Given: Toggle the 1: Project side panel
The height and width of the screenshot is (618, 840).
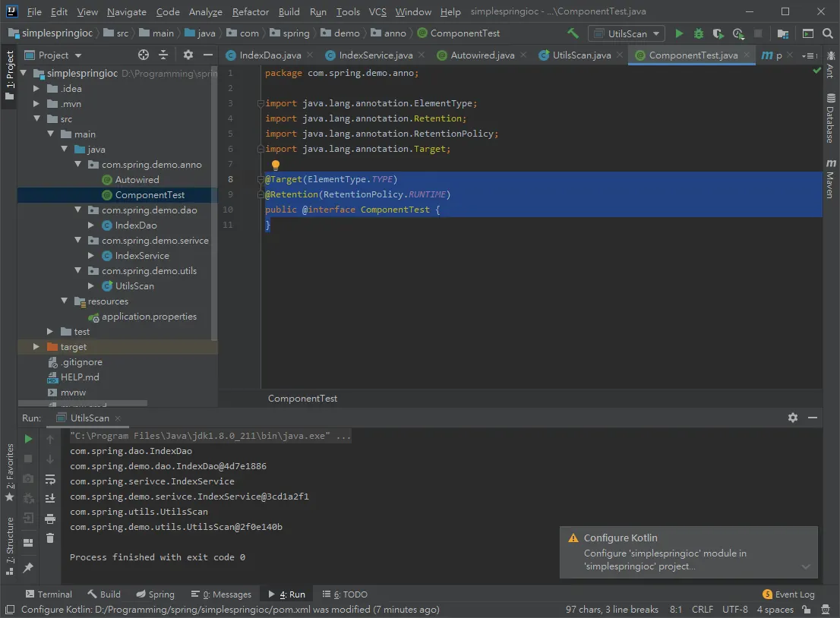Looking at the screenshot, I should tap(9, 75).
